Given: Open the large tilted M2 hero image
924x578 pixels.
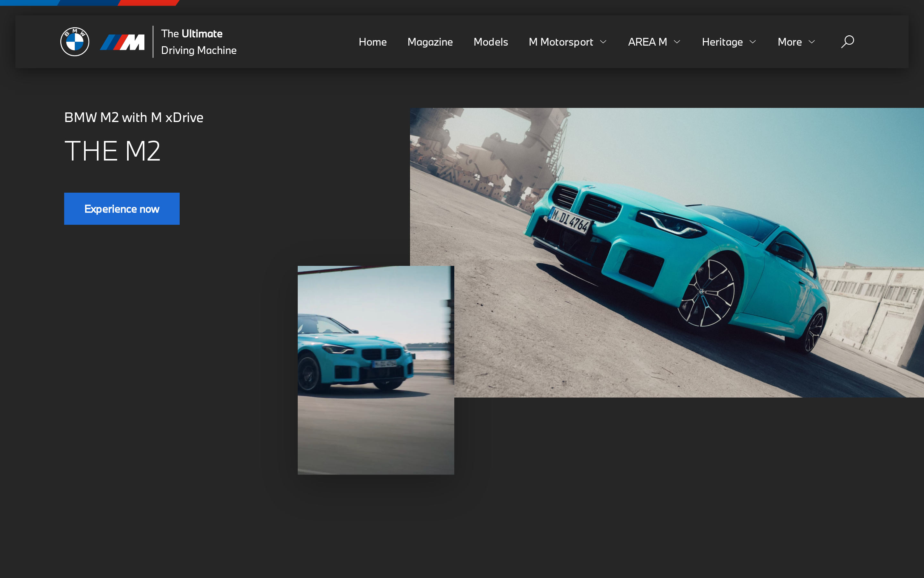Looking at the screenshot, I should [x=667, y=253].
